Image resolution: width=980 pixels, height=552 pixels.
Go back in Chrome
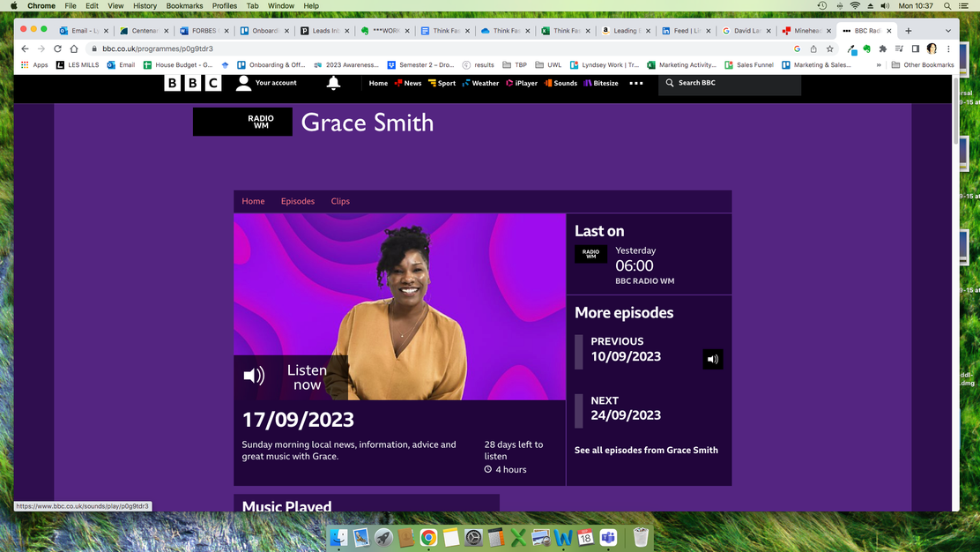tap(25, 48)
